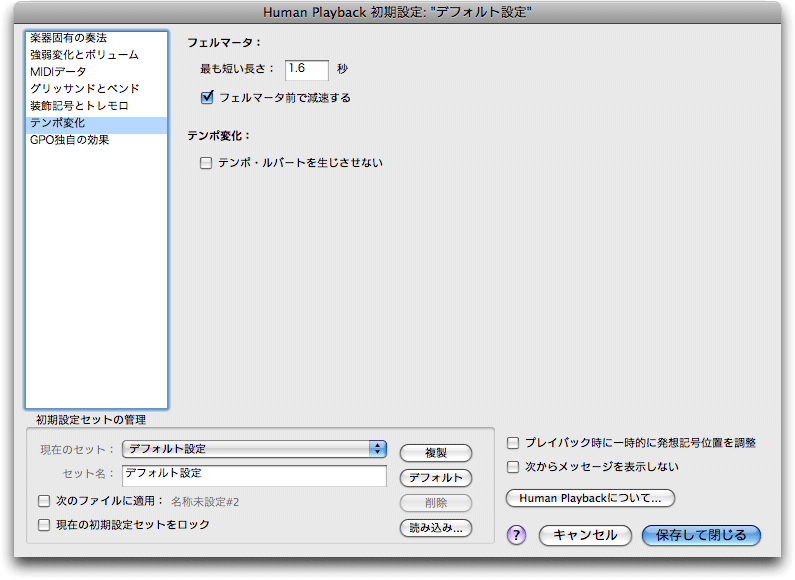Enable プレイバック時に一時的に発想記号位置を調整
The width and height of the screenshot is (795, 580).
tap(513, 443)
